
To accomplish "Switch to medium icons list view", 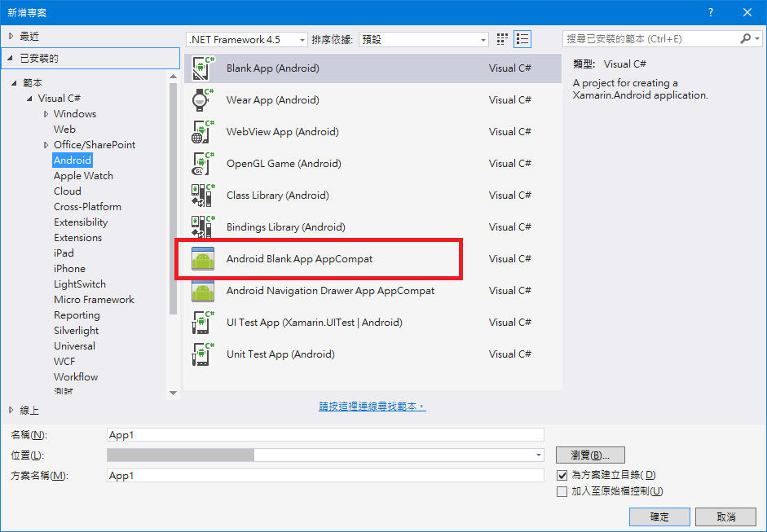I will (522, 39).
